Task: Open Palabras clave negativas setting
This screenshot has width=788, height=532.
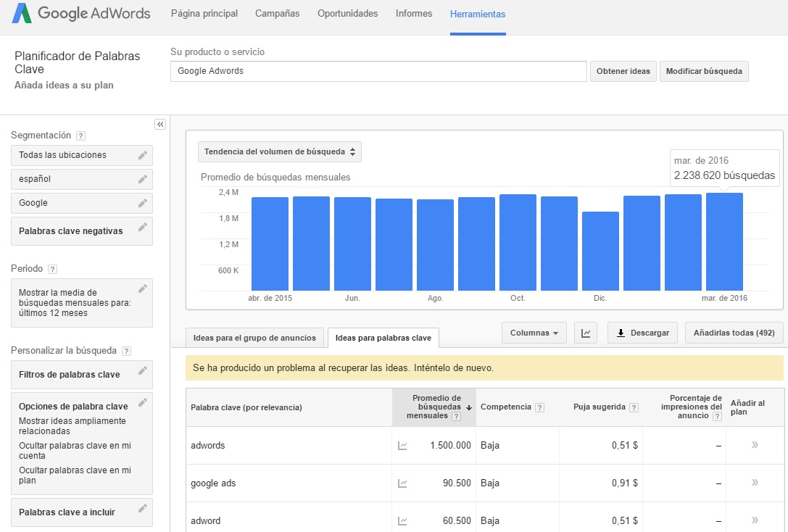Action: 82,231
